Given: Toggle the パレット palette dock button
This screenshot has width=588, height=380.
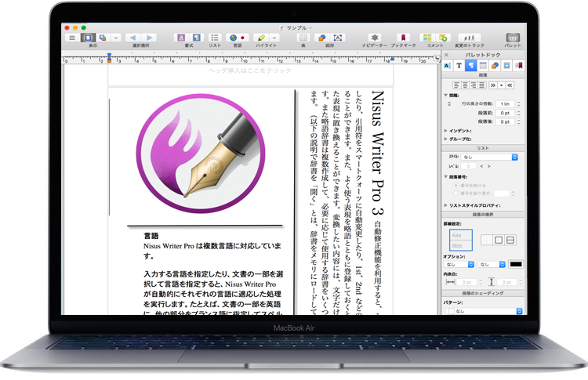Looking at the screenshot, I should tap(513, 38).
